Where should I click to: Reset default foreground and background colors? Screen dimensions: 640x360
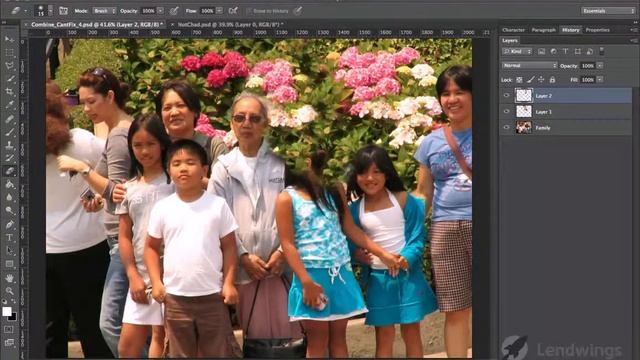click(x=4, y=302)
